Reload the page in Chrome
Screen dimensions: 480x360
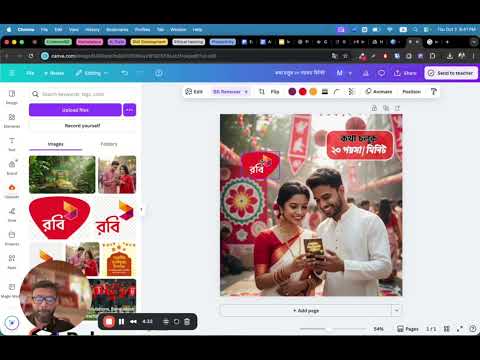[x=31, y=56]
